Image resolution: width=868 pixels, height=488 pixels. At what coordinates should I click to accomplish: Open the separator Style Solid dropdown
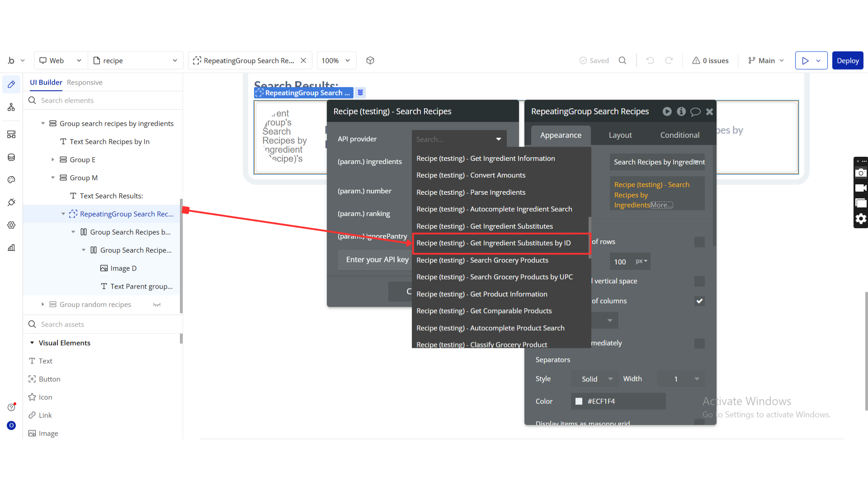point(596,379)
